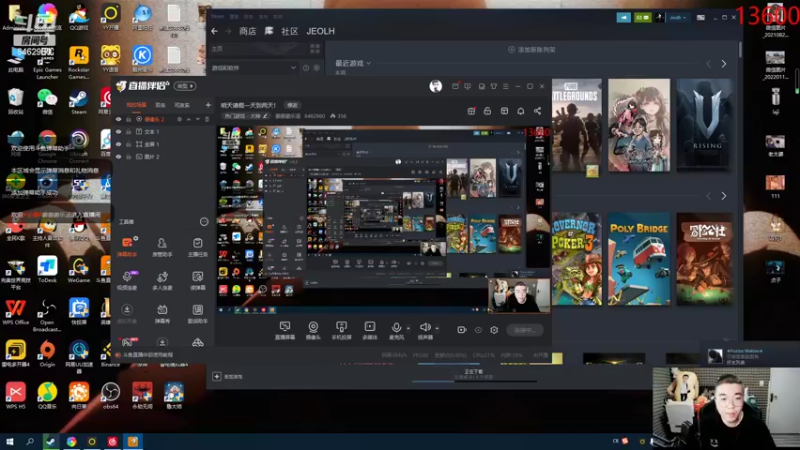Screen dimensions: 800x450
Task: Click the 麦克风 microphone icon
Action: pos(396,328)
